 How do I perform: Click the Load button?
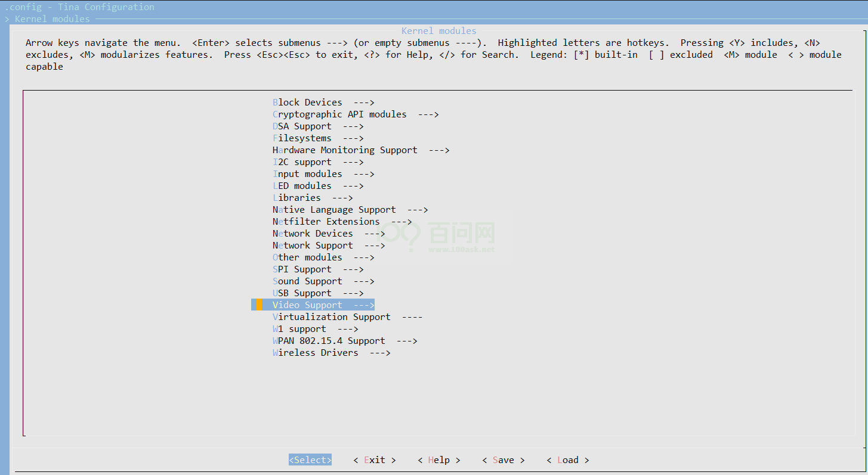tap(568, 460)
